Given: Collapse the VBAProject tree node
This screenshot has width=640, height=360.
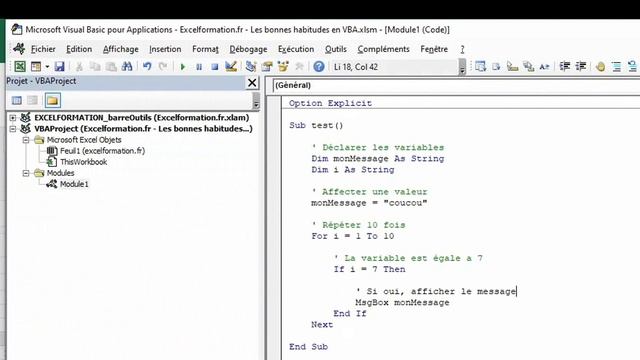Looking at the screenshot, I should click(x=13, y=129).
